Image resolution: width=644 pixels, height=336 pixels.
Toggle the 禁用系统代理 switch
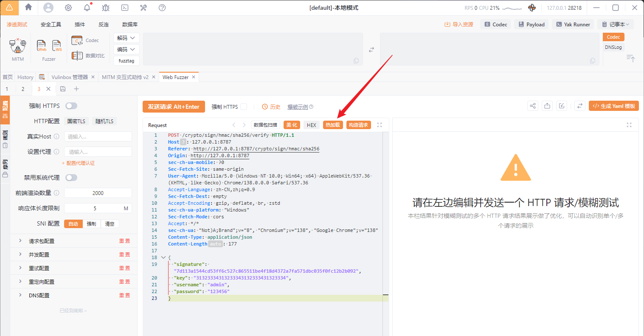(x=71, y=178)
